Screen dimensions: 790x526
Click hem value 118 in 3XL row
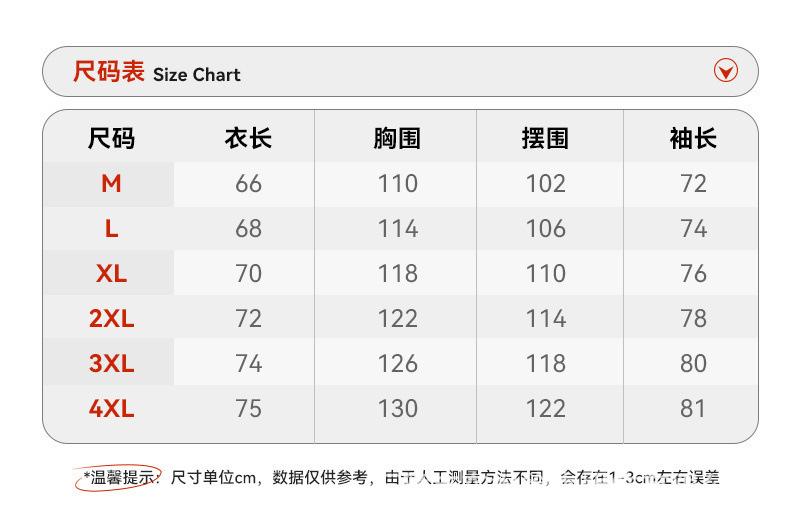546,363
